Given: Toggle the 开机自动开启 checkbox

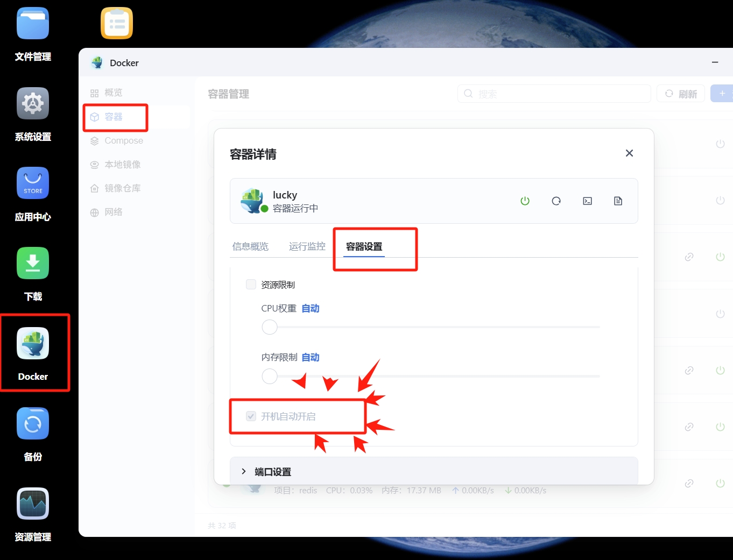Looking at the screenshot, I should tap(251, 416).
